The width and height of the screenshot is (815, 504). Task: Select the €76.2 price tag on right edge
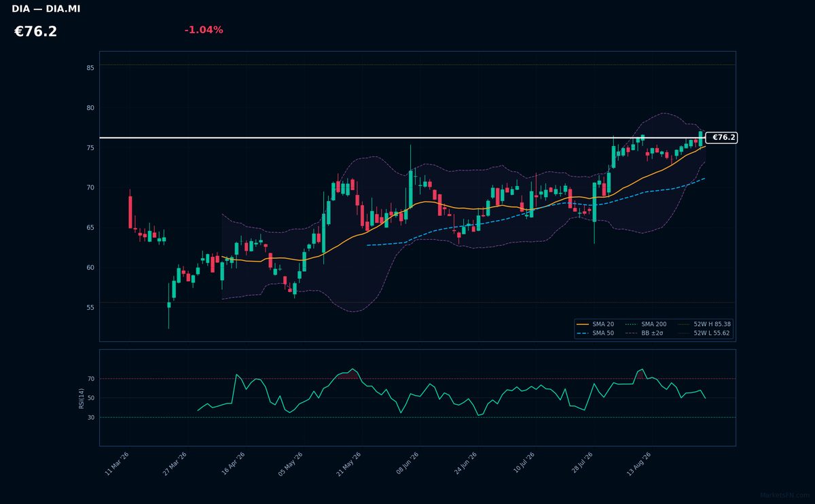coord(723,138)
